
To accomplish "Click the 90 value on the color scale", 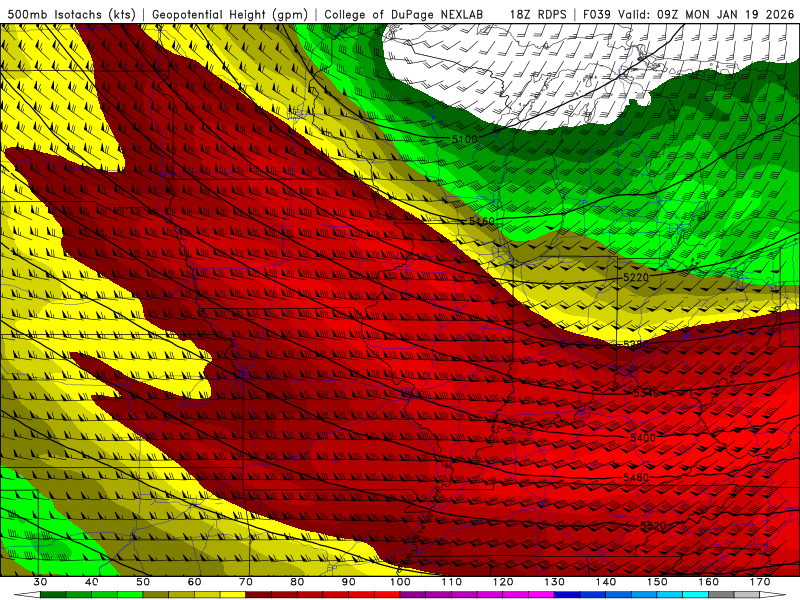I will coord(348,582).
